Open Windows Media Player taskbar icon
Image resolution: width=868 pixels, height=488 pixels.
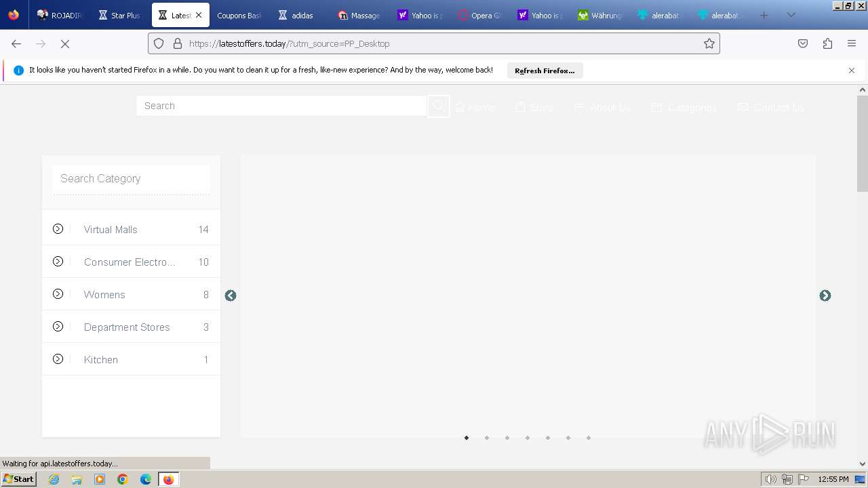(x=100, y=479)
